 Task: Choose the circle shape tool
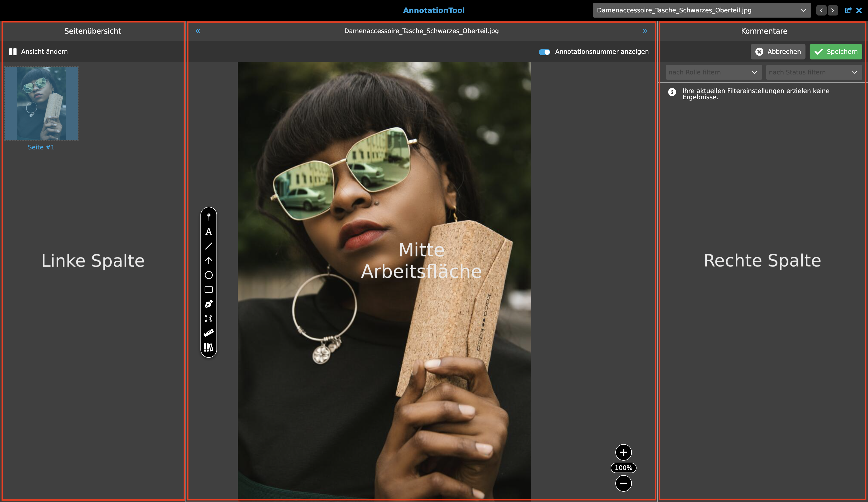click(x=208, y=275)
